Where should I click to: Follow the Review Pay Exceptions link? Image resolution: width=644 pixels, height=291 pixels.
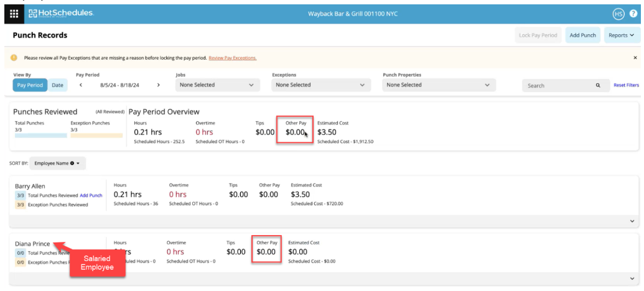click(x=232, y=58)
